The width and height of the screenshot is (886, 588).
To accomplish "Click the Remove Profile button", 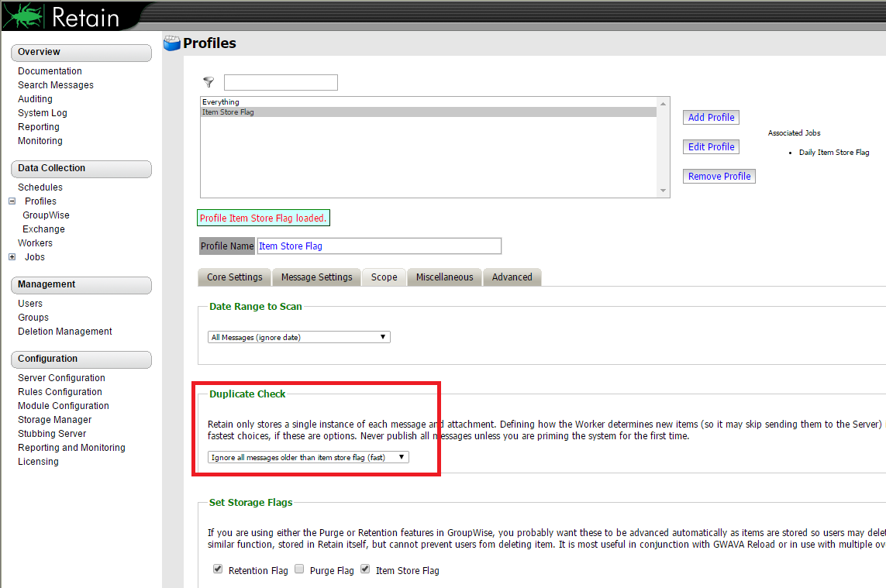I will pyautogui.click(x=719, y=176).
